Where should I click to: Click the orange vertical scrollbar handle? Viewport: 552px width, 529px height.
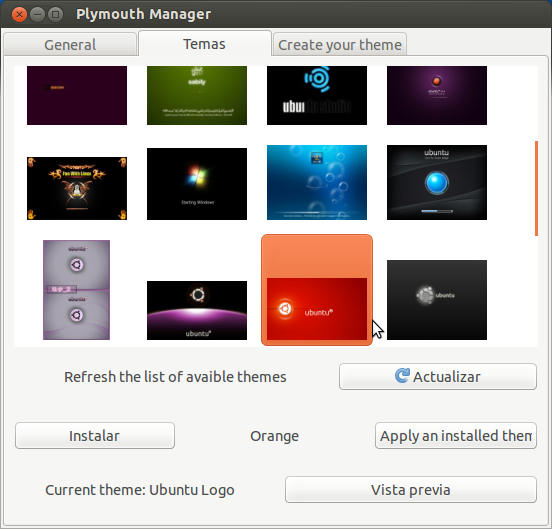tap(536, 188)
